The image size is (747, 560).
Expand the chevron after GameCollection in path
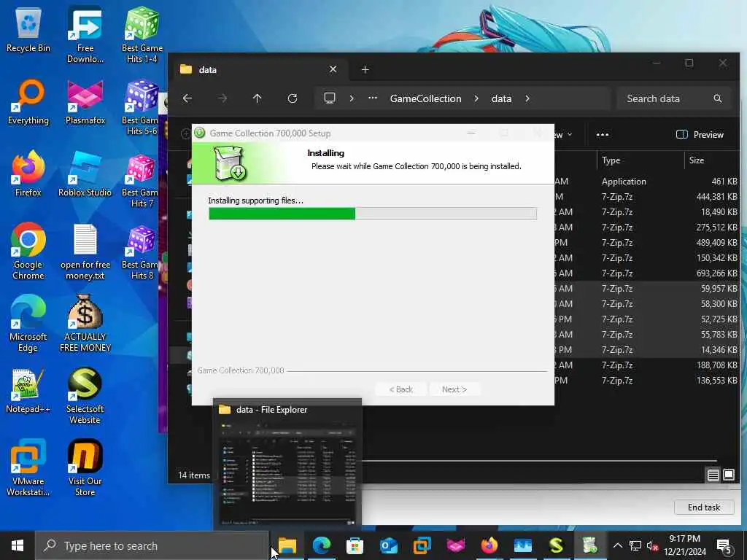476,98
